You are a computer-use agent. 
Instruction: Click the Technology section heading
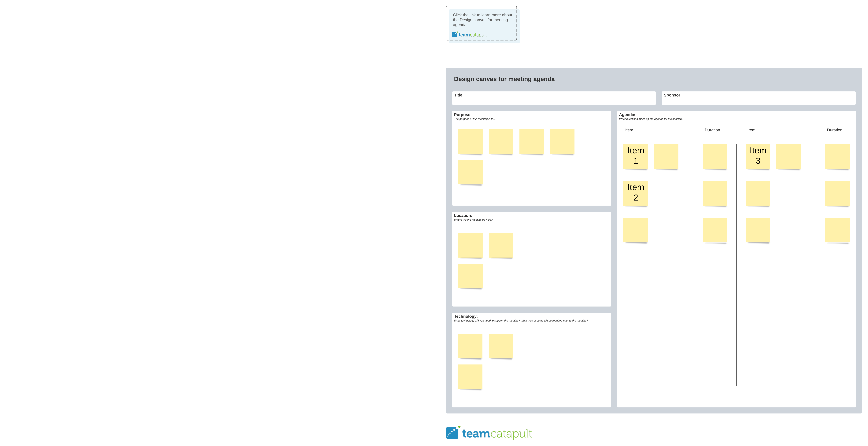tap(465, 316)
